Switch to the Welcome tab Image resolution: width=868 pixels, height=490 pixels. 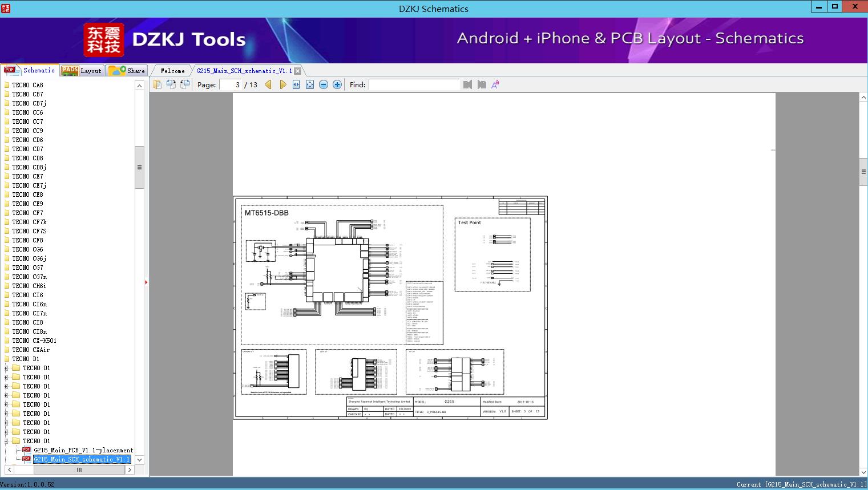point(172,71)
